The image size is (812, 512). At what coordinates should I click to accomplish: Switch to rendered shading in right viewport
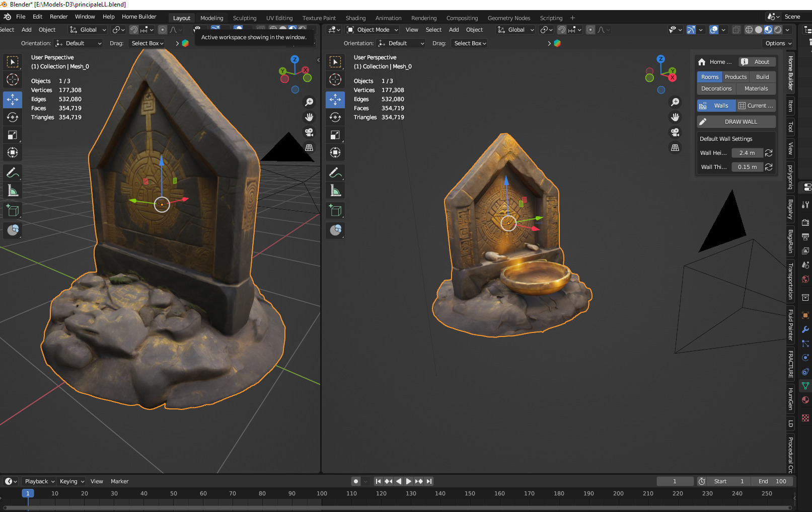pos(778,30)
